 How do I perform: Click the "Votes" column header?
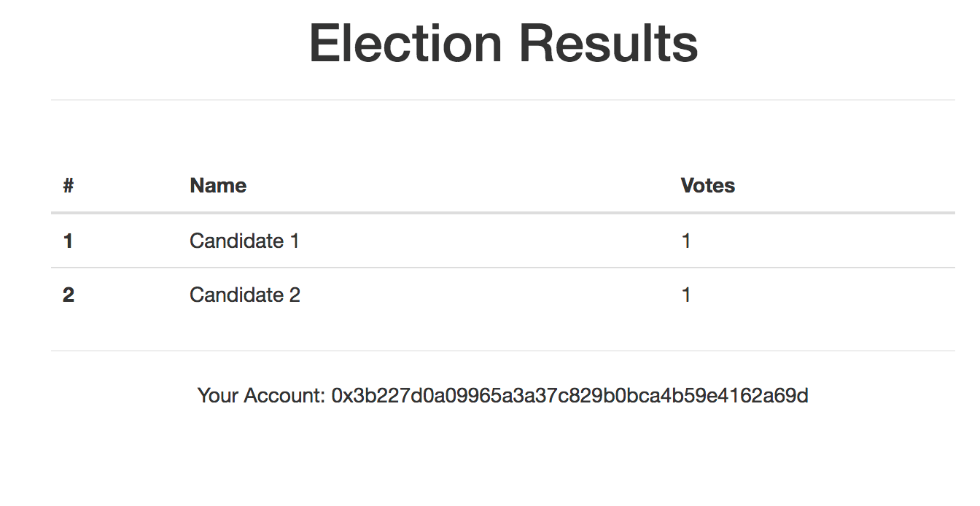pyautogui.click(x=707, y=186)
